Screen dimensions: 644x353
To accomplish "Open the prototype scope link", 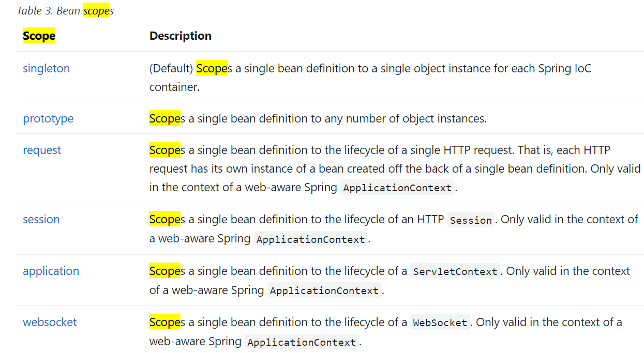I will 48,118.
